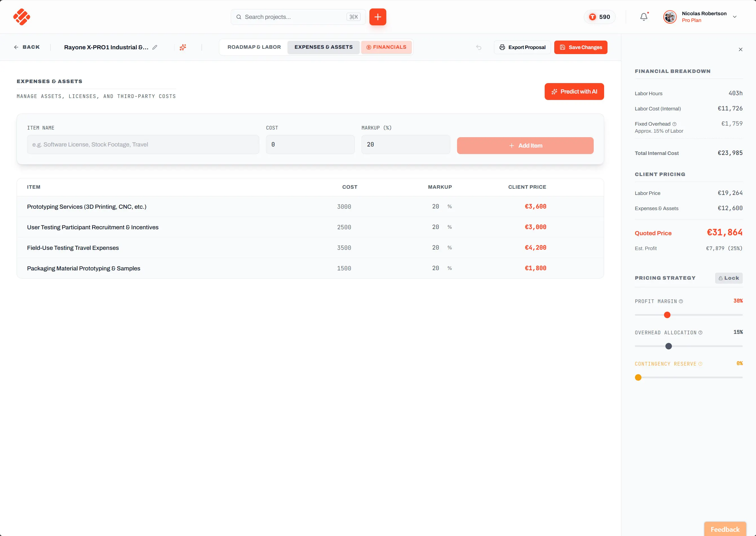Screen dimensions: 756x536
Task: Click client price €1,800
Action: point(535,268)
